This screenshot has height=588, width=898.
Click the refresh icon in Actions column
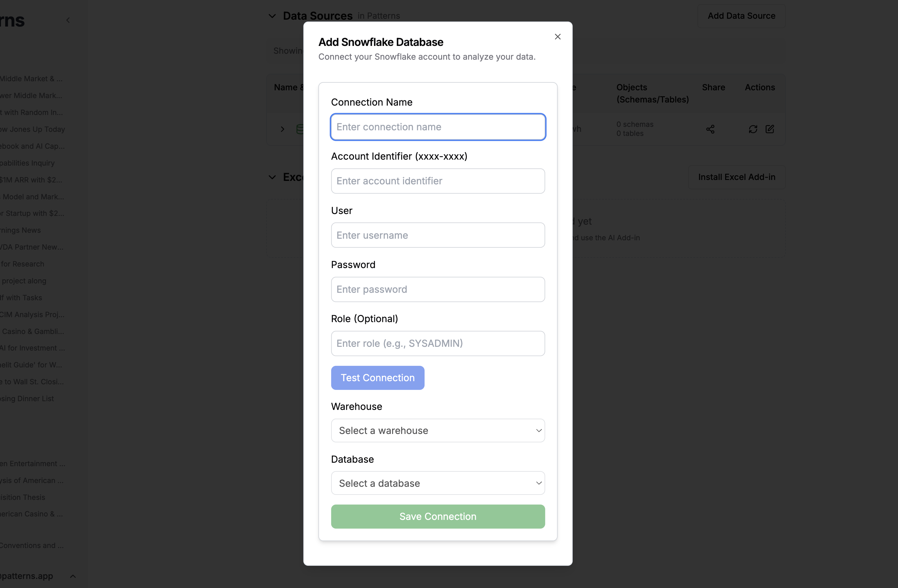click(753, 129)
